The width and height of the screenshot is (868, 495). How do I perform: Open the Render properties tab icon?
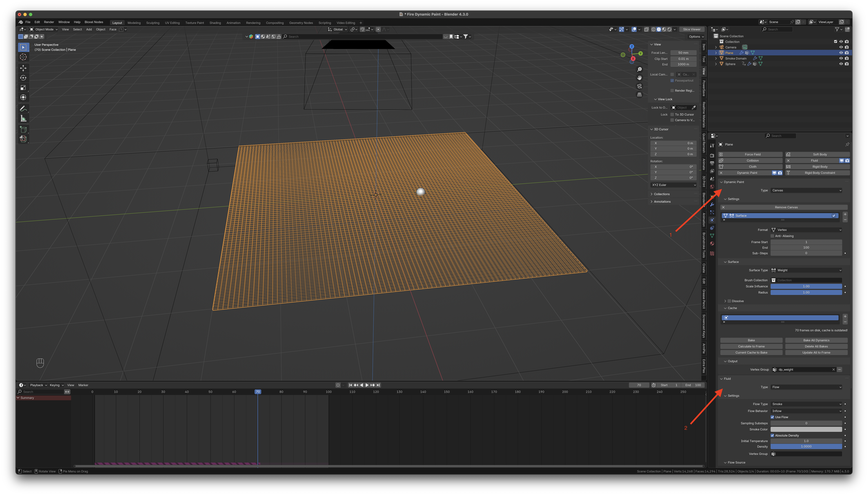tap(712, 155)
